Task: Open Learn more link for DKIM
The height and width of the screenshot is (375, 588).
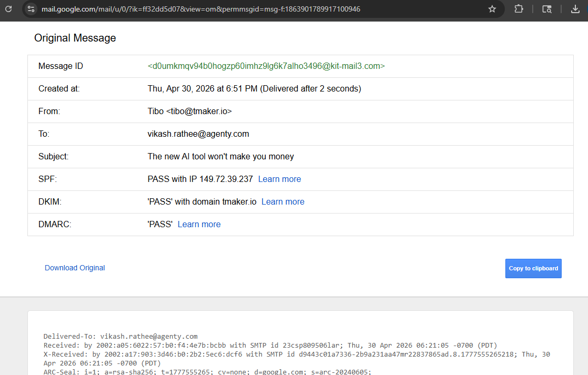Action: coord(283,201)
